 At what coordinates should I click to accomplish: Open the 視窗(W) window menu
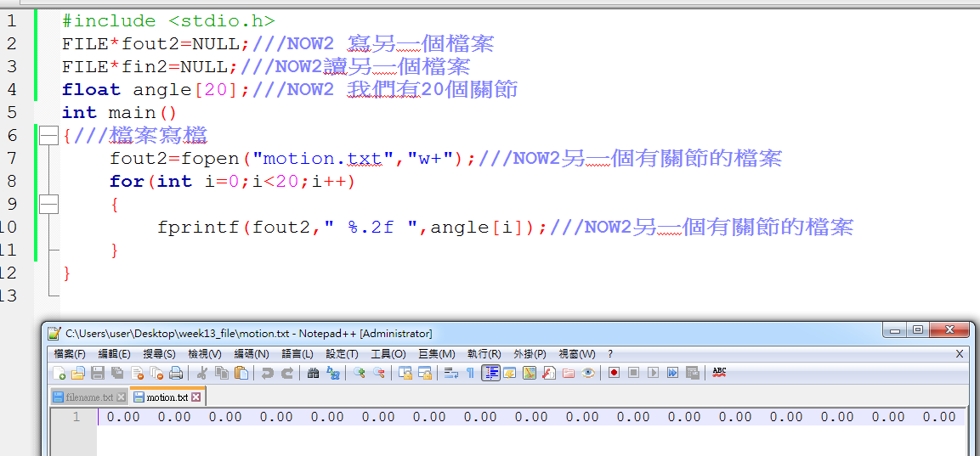click(577, 354)
